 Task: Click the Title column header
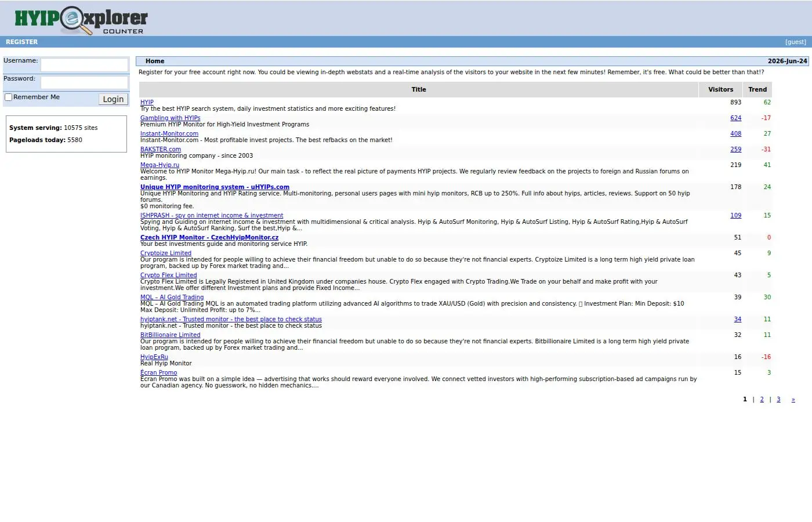(419, 89)
